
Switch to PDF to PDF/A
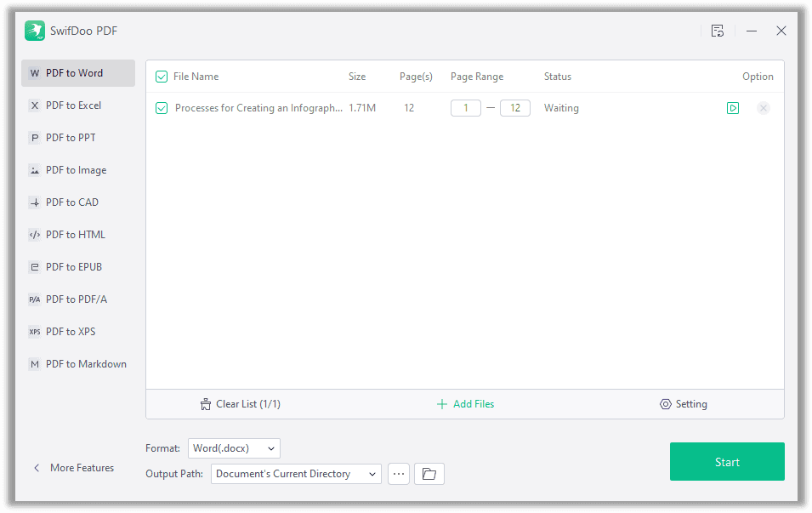pyautogui.click(x=78, y=299)
